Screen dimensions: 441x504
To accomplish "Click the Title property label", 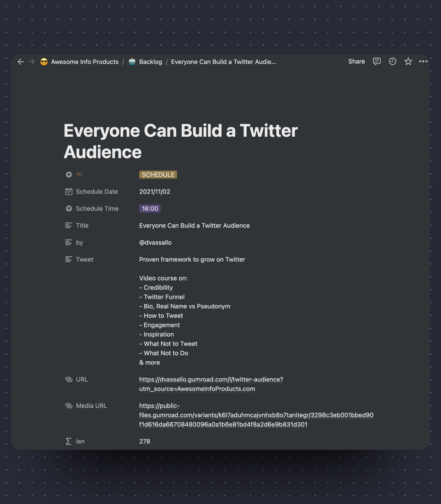I will pyautogui.click(x=82, y=226).
